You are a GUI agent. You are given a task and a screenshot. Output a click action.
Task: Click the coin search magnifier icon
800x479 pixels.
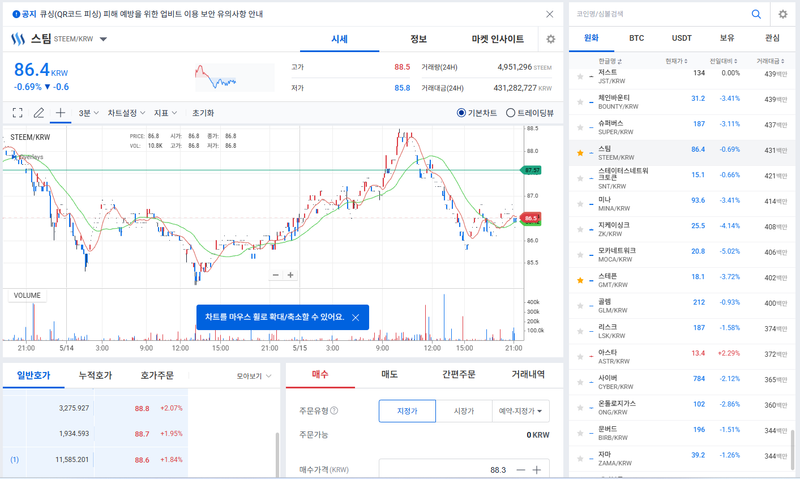coord(756,14)
